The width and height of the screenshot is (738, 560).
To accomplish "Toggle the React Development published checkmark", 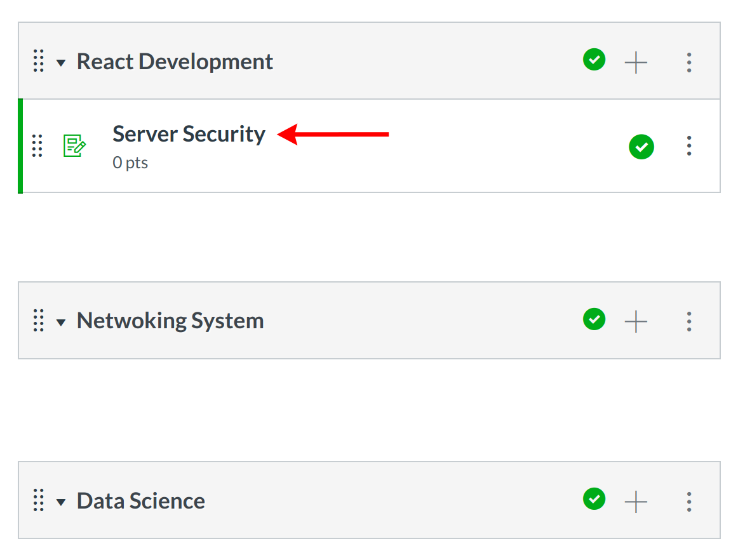I will 594,60.
